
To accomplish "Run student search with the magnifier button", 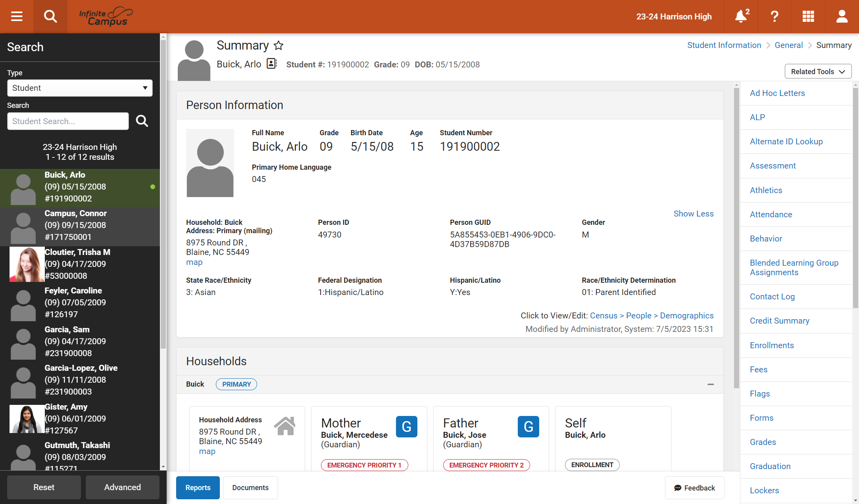I will coord(142,121).
